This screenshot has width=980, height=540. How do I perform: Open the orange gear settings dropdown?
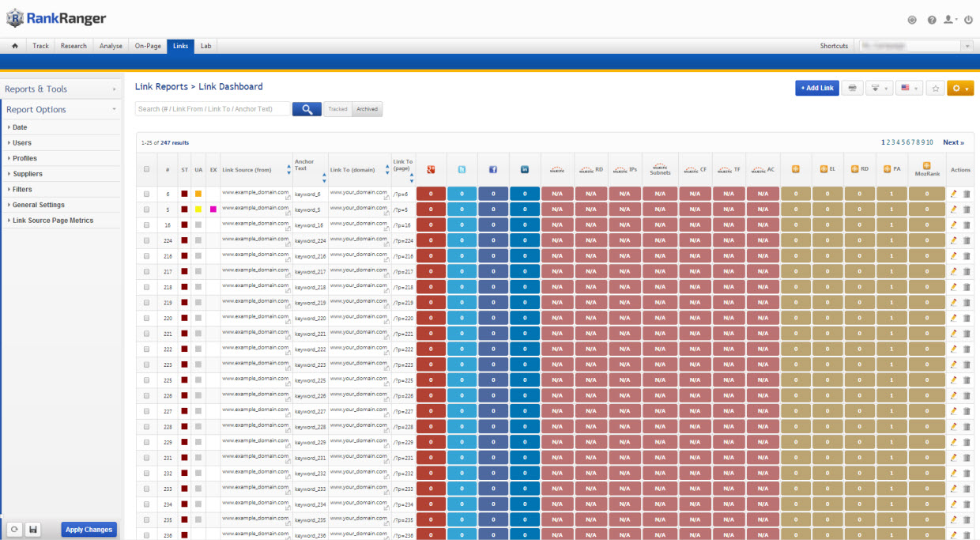pos(960,88)
